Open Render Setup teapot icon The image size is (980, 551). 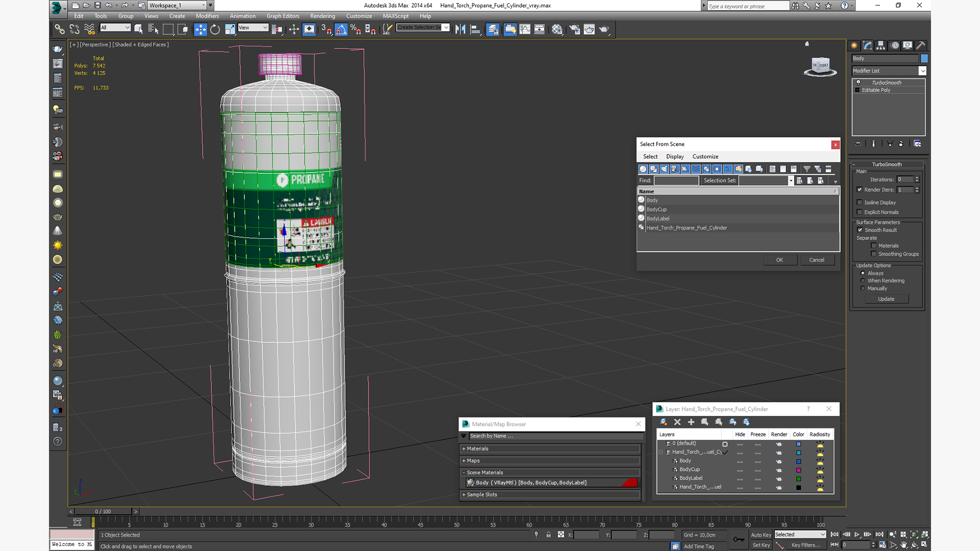pos(575,29)
